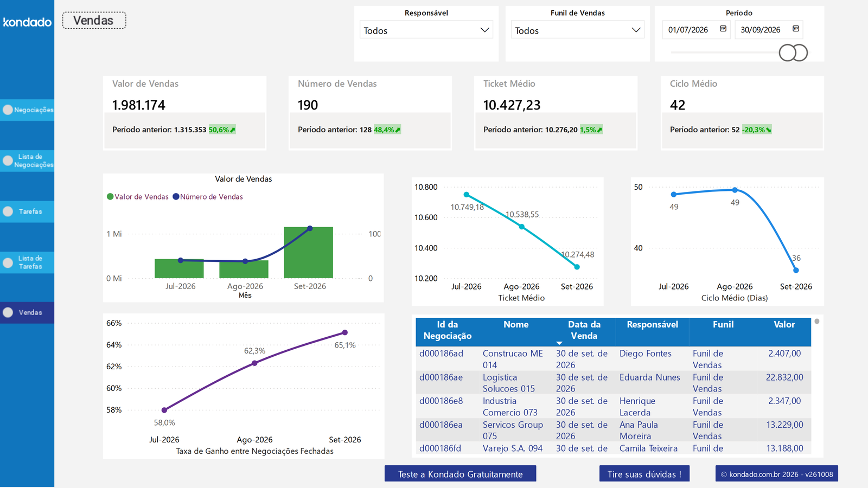Click the Teste a Kondado Gratuitamente button
The image size is (868, 488).
point(461,474)
